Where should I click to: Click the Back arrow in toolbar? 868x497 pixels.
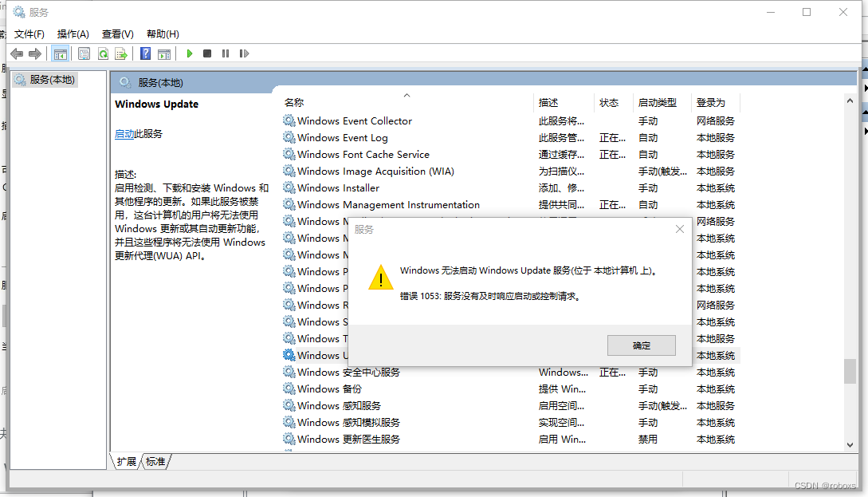pyautogui.click(x=18, y=53)
